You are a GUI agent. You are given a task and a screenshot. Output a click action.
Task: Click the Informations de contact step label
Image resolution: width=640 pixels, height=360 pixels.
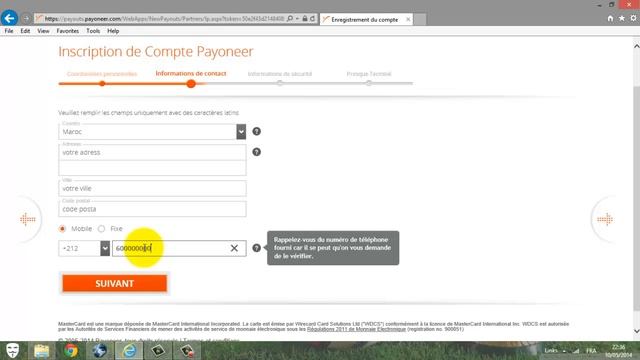click(x=191, y=73)
